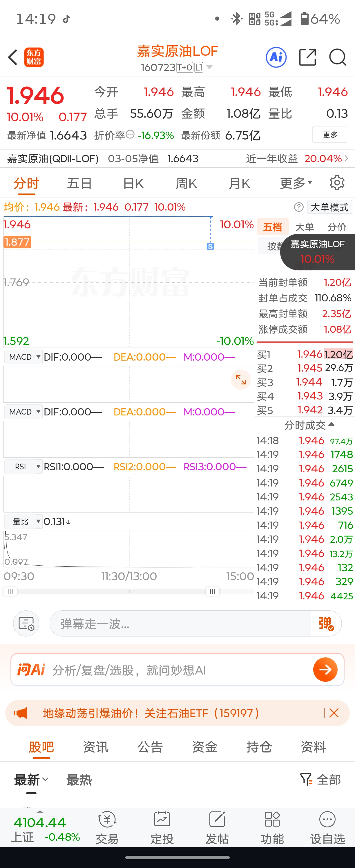Switch to the 大单 tab
Viewport: 355px width, 868px height.
[305, 227]
